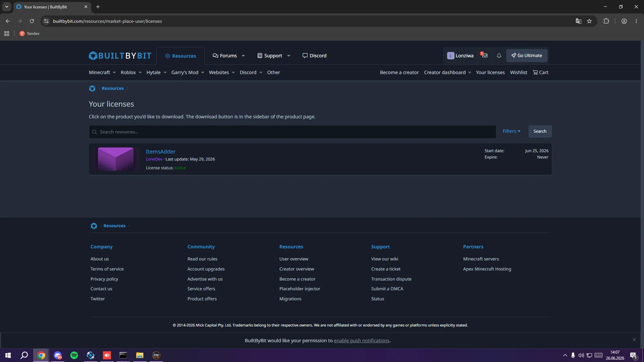Click the browser address bar URL
This screenshot has height=362, width=644.
pyautogui.click(x=107, y=21)
